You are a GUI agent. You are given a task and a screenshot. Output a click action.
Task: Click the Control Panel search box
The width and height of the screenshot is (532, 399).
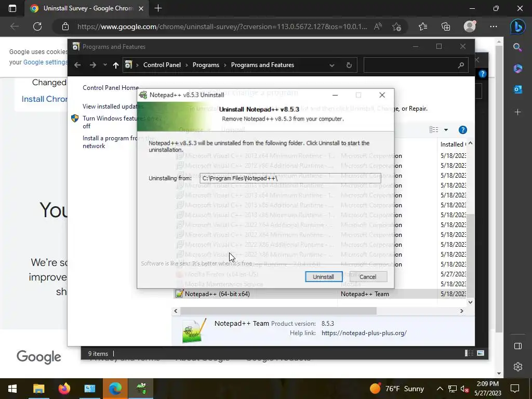click(x=416, y=65)
